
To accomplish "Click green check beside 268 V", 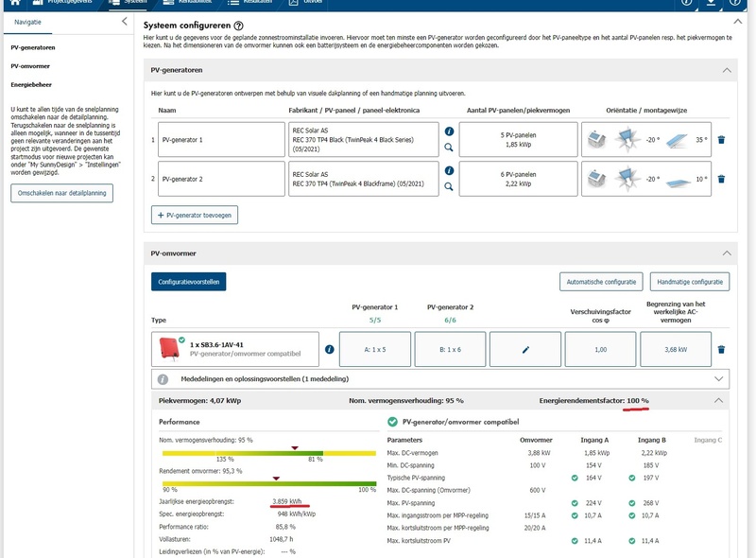I will [x=632, y=503].
